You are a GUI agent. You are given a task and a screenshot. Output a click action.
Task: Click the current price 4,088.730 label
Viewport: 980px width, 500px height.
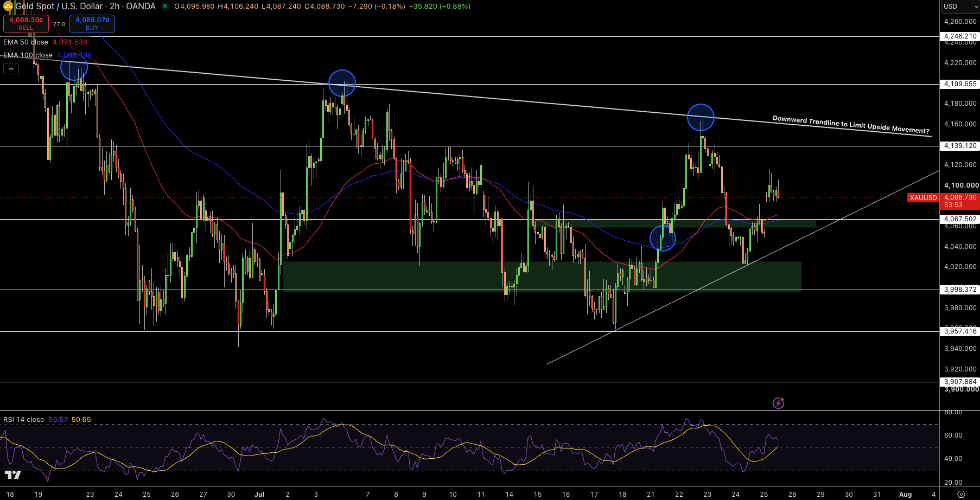960,197
